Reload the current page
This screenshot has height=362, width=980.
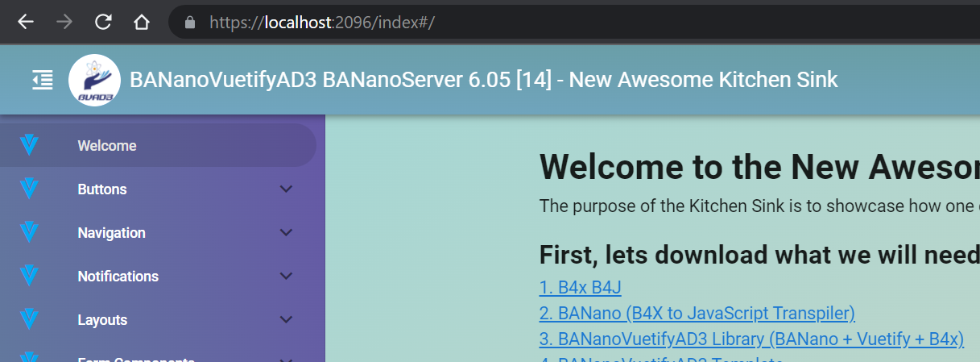(103, 22)
